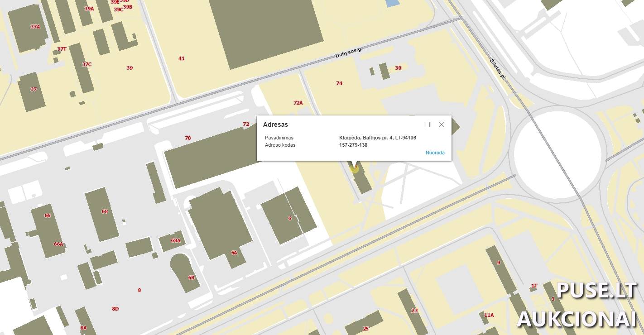Click address label 30
This screenshot has width=644, height=335.
click(x=398, y=68)
